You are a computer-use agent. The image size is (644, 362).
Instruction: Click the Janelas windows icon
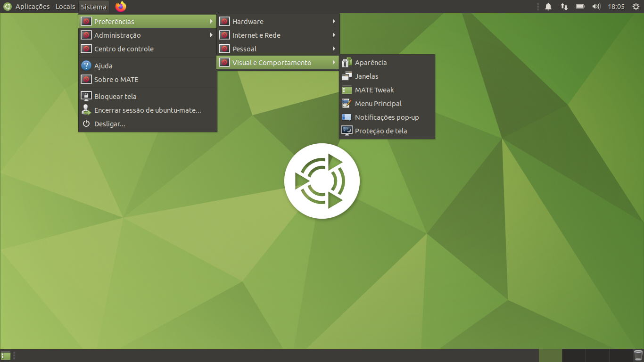[347, 76]
